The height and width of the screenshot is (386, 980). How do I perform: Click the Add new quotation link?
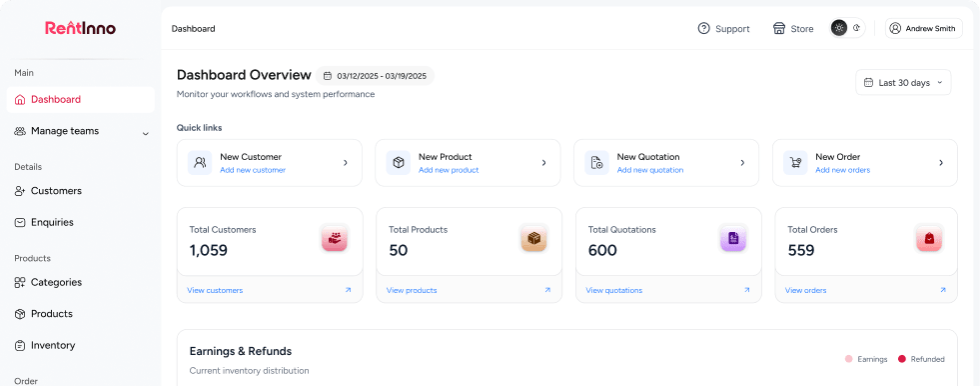(650, 170)
